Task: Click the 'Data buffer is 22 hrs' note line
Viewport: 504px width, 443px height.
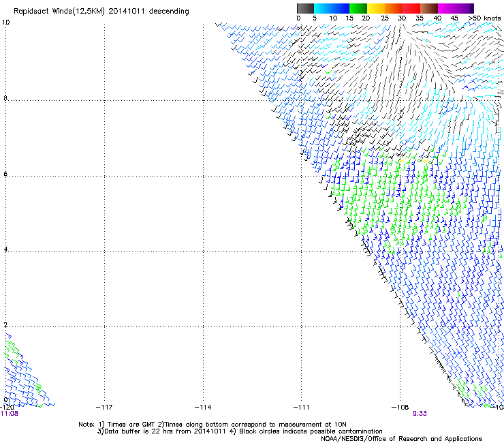Action: coord(240,431)
